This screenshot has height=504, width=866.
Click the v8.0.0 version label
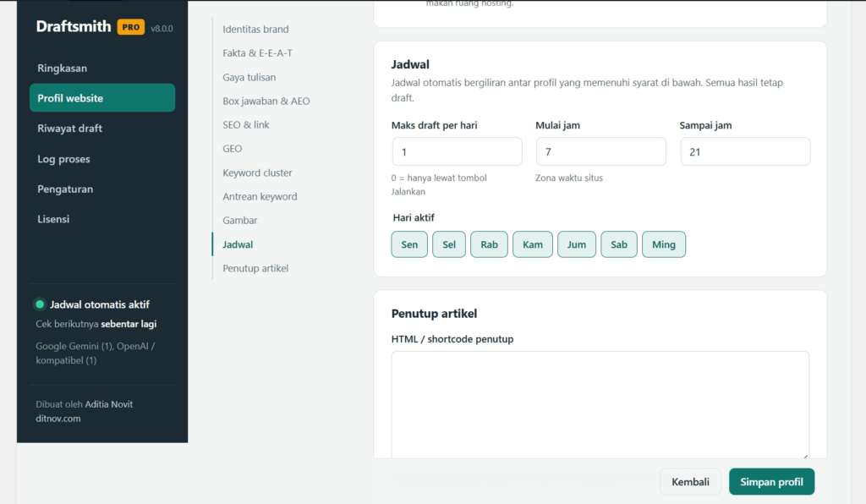click(162, 29)
